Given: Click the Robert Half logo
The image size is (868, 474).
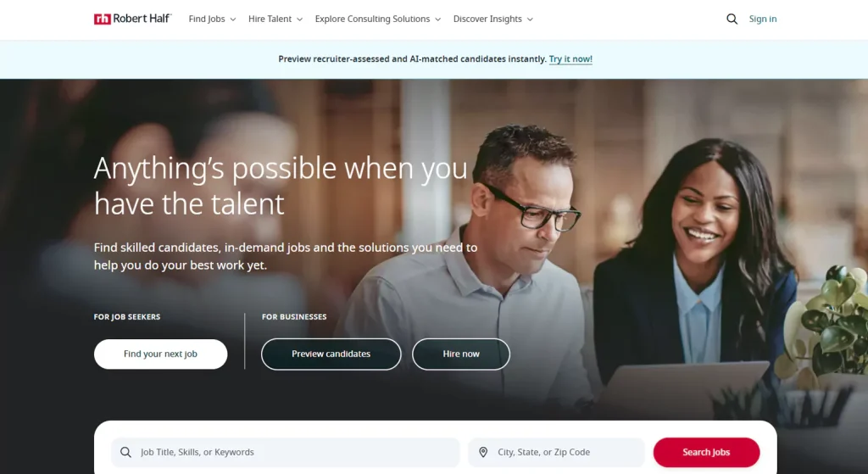Looking at the screenshot, I should pyautogui.click(x=133, y=19).
